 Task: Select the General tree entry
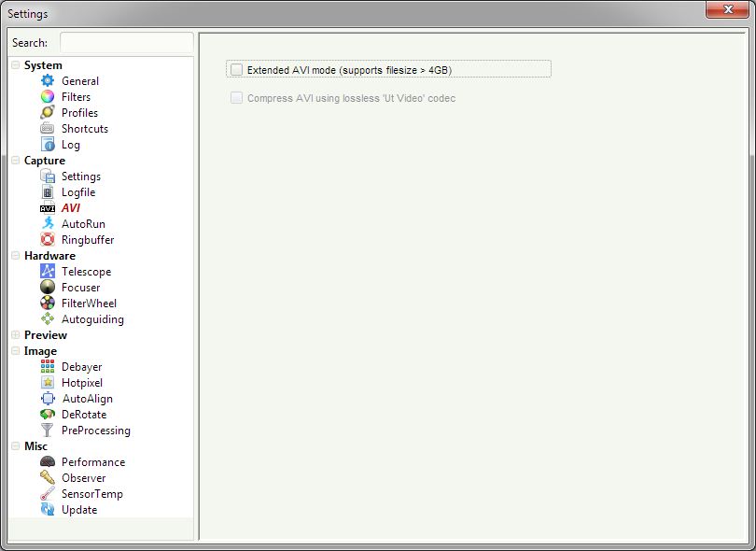(80, 81)
